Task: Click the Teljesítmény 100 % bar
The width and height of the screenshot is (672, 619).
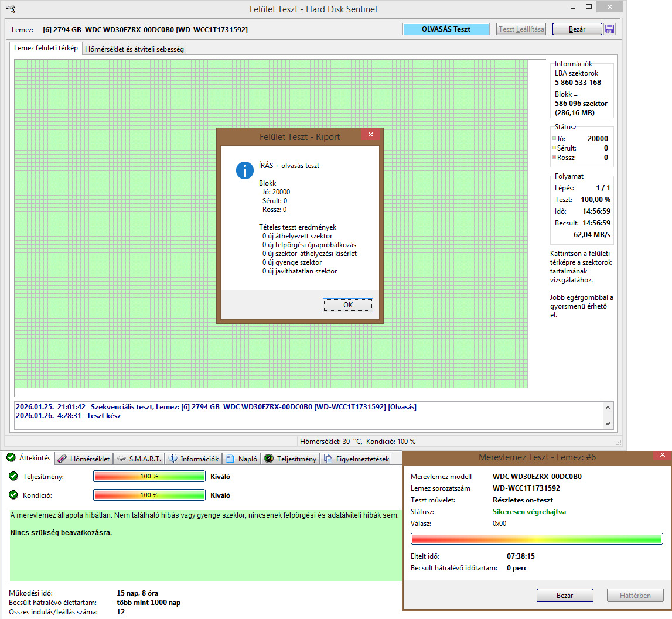Action: coord(149,476)
